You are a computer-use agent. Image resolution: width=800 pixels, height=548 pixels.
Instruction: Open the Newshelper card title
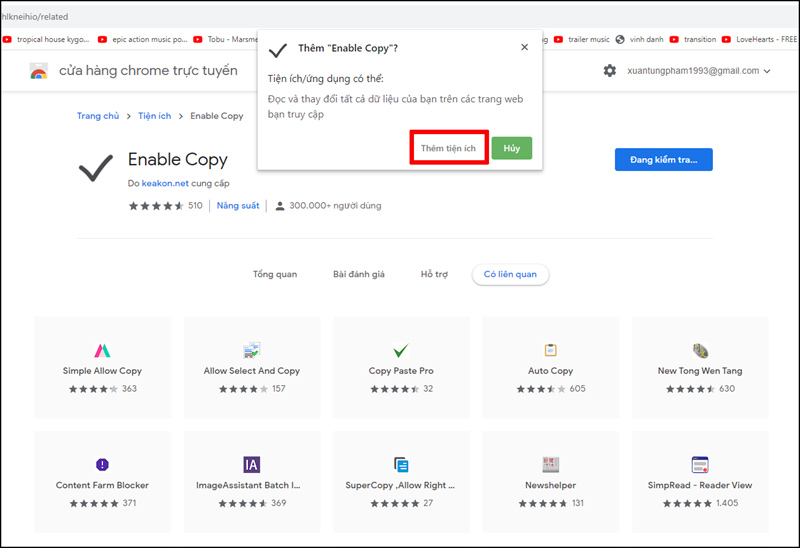pyautogui.click(x=551, y=485)
